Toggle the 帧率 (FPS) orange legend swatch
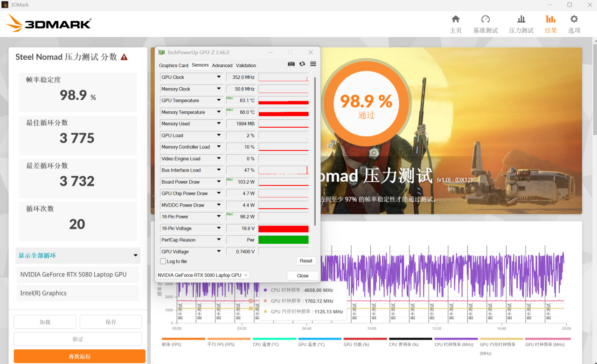The image size is (597, 364). (x=183, y=339)
